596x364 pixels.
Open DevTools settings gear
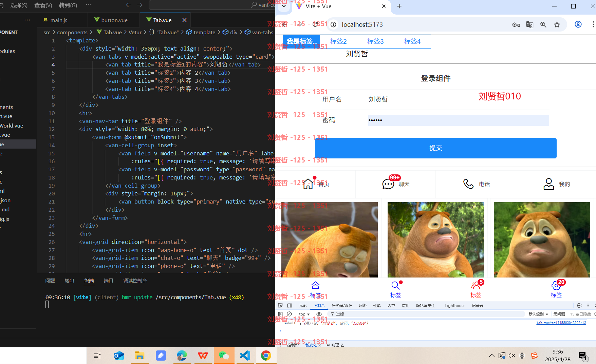[579, 305]
